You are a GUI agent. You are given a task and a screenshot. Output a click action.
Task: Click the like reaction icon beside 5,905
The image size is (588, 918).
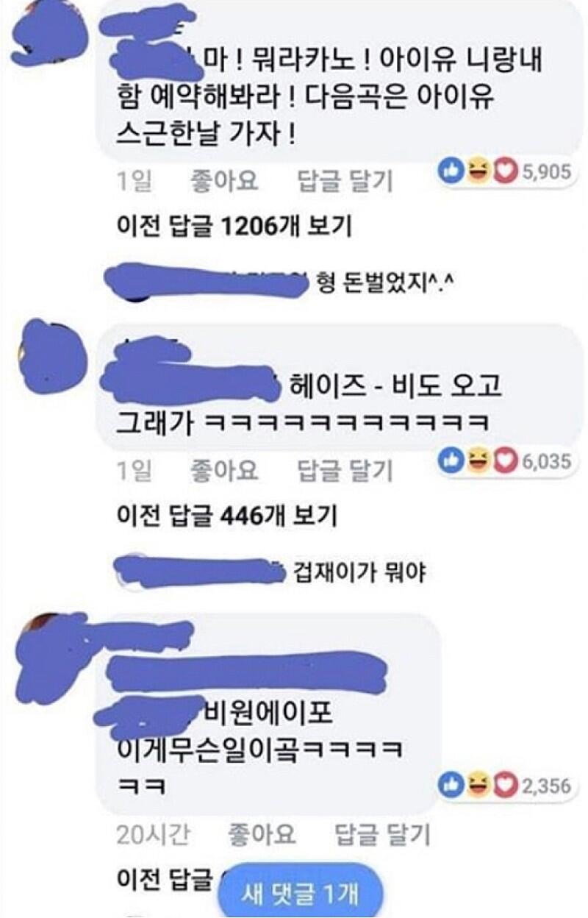click(x=449, y=172)
